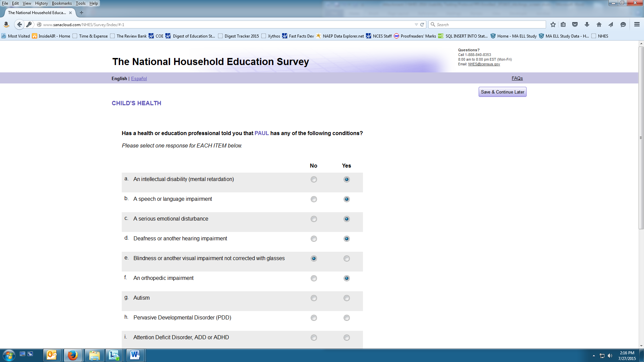
Task: Click the vertical page scrollbar thumb
Action: tap(641, 137)
